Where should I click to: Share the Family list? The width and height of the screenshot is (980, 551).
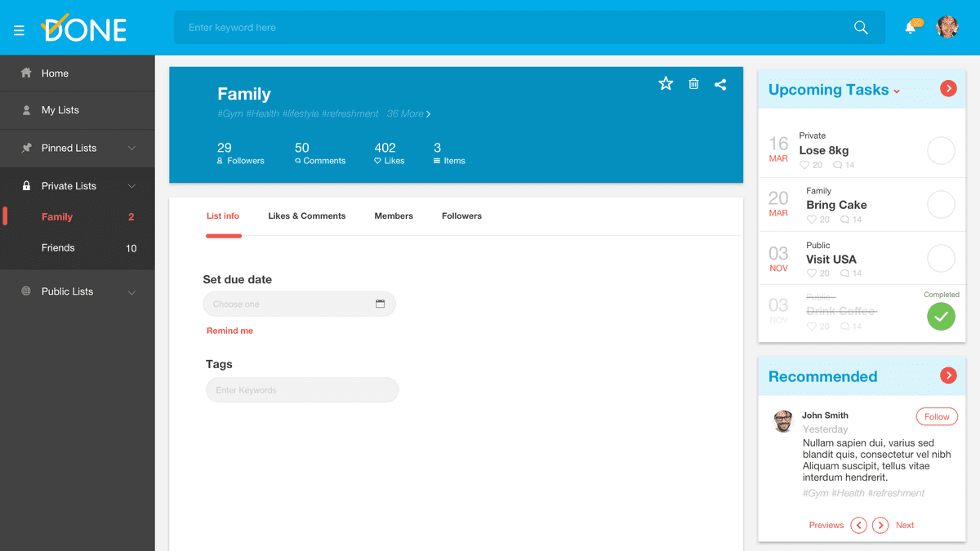720,84
